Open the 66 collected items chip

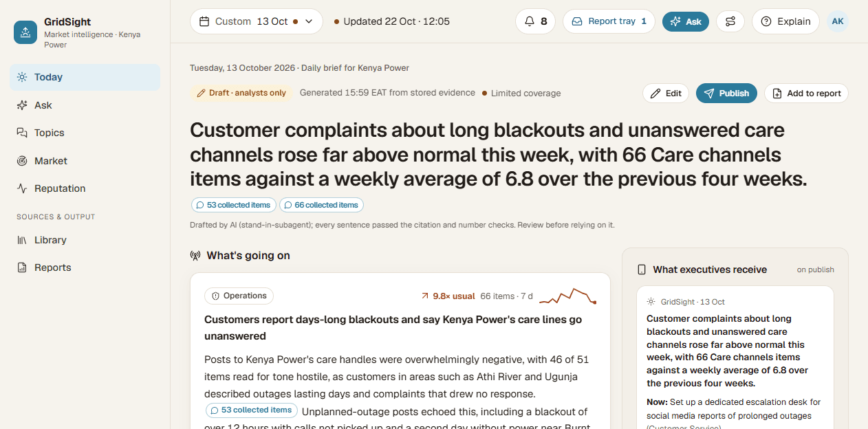(x=321, y=205)
